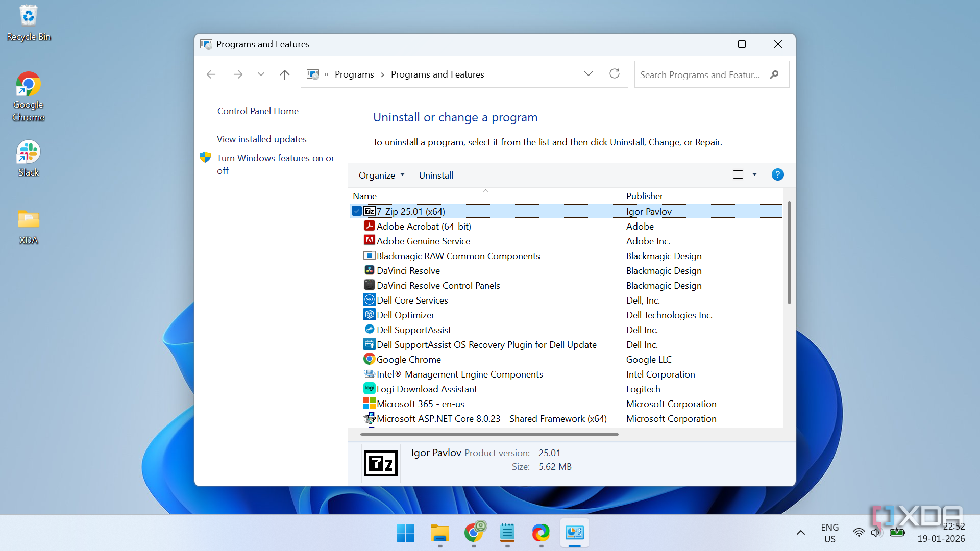Select the Slack desktop shortcut

(29, 159)
